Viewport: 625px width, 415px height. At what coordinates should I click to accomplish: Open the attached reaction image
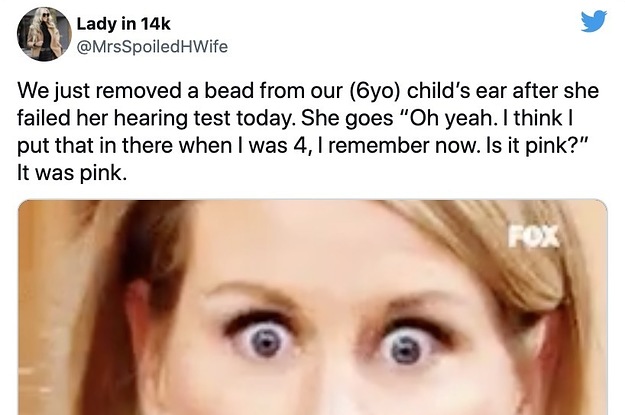click(312, 307)
